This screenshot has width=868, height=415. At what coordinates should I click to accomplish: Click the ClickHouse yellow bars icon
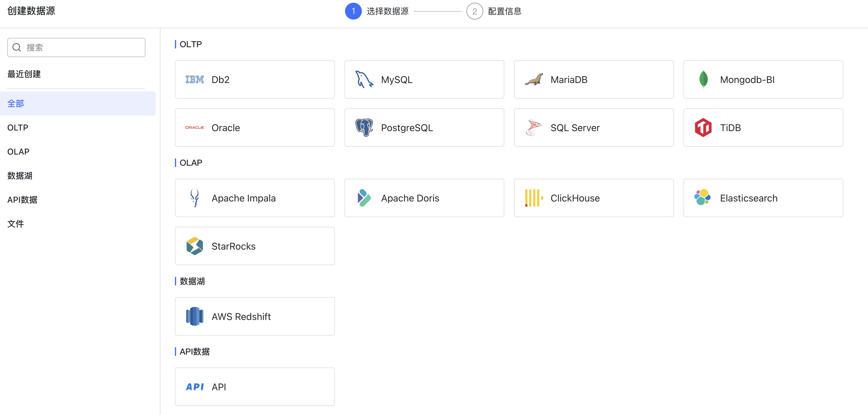[534, 198]
